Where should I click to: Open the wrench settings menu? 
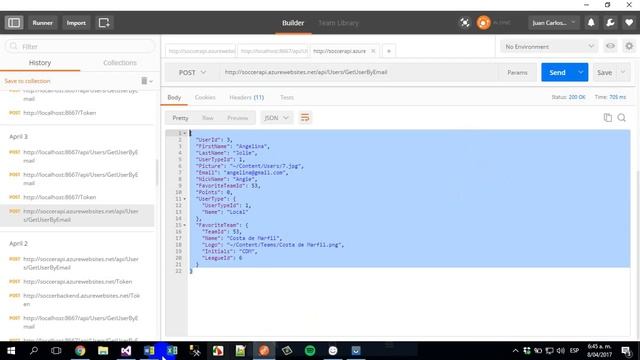[x=610, y=23]
